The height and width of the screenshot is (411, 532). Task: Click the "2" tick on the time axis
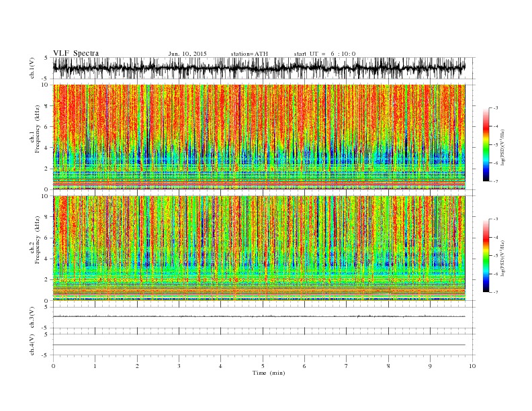pyautogui.click(x=137, y=366)
